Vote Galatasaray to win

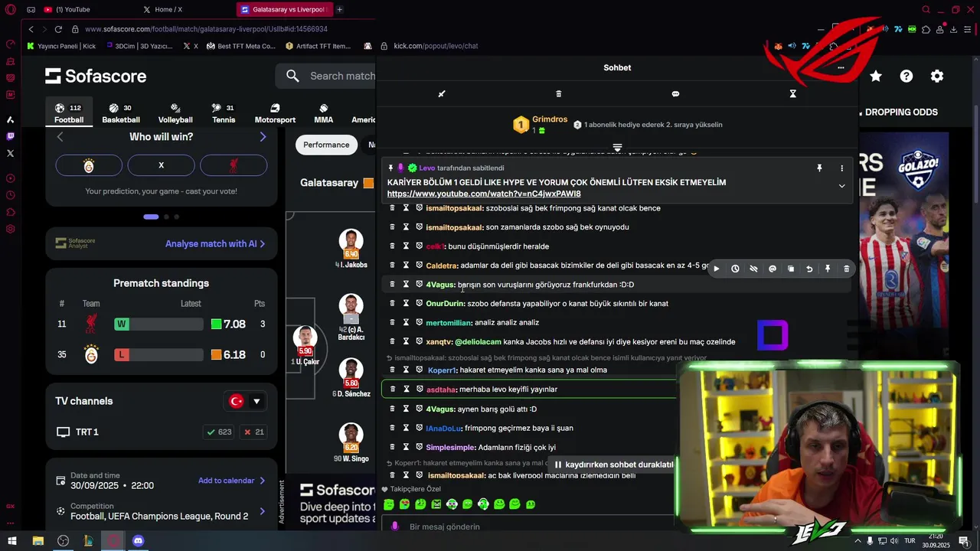(89, 165)
